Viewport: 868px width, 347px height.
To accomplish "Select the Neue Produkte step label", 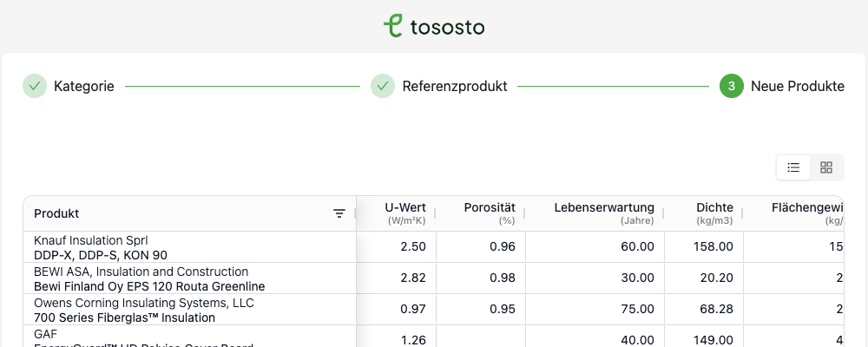I will pos(797,87).
